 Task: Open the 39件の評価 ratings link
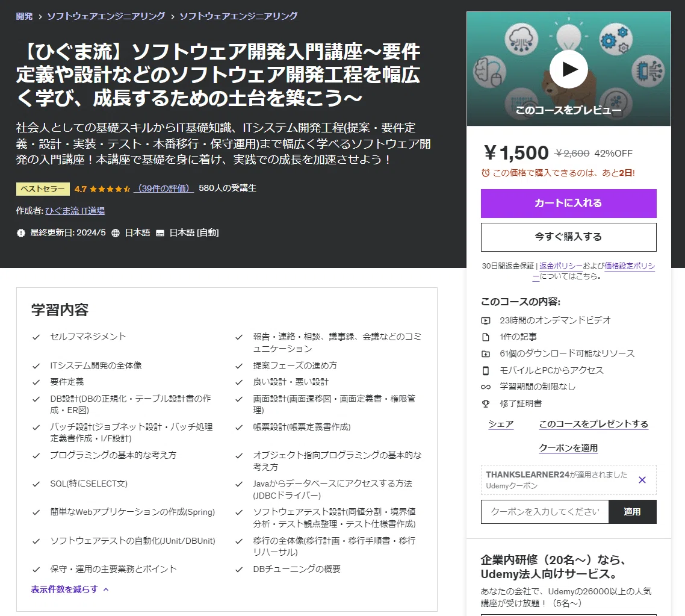click(163, 188)
